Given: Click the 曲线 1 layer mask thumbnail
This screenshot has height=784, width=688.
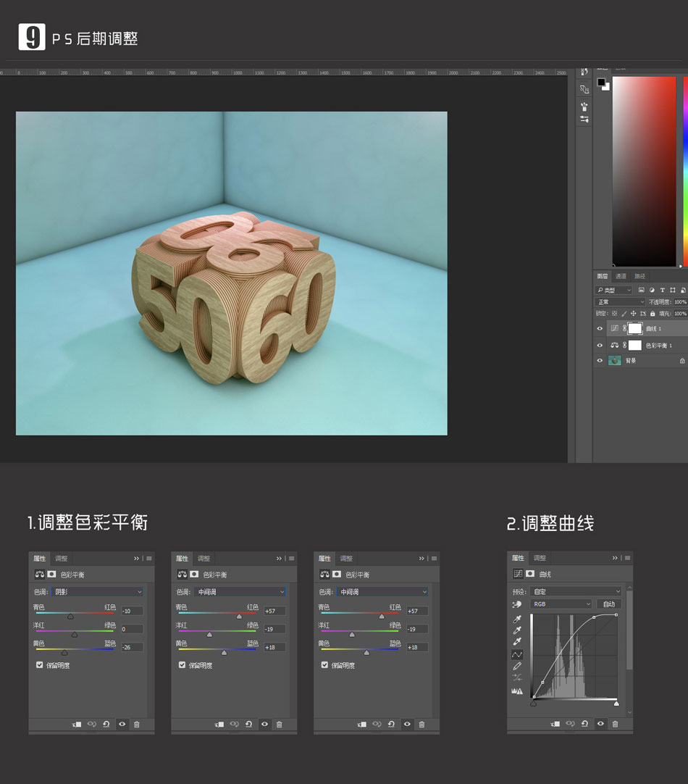Looking at the screenshot, I should point(634,328).
